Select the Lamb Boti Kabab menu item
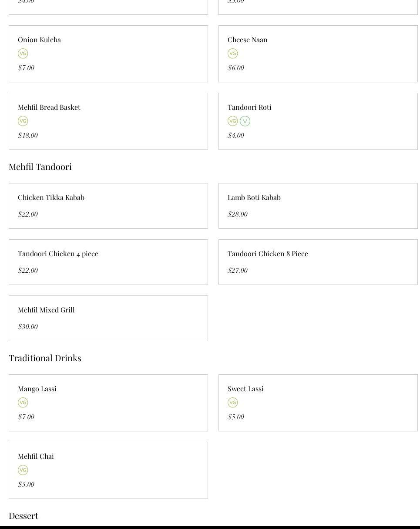 point(318,206)
